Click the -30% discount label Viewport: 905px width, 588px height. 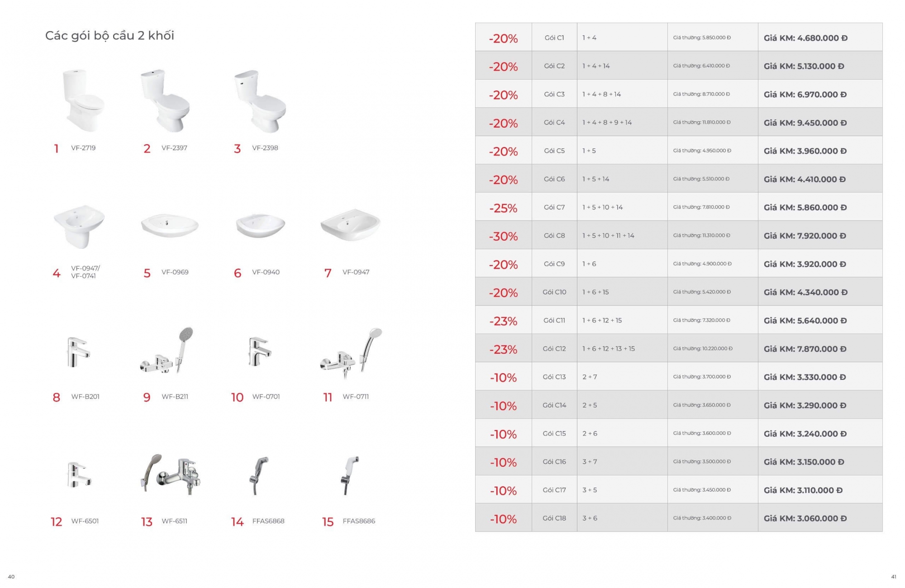(503, 236)
